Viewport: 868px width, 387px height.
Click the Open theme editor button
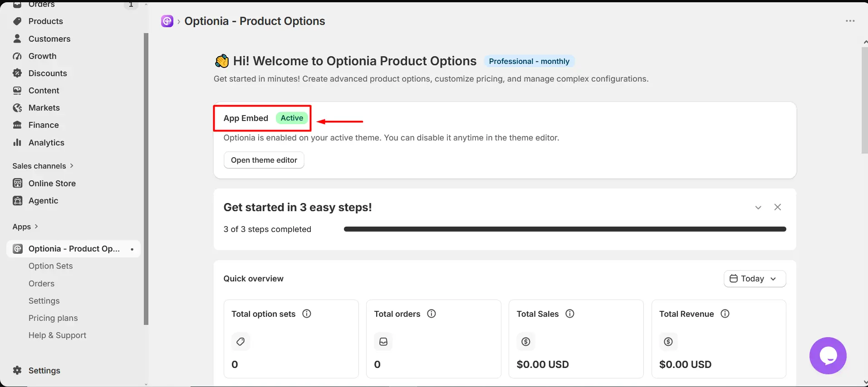(x=264, y=160)
